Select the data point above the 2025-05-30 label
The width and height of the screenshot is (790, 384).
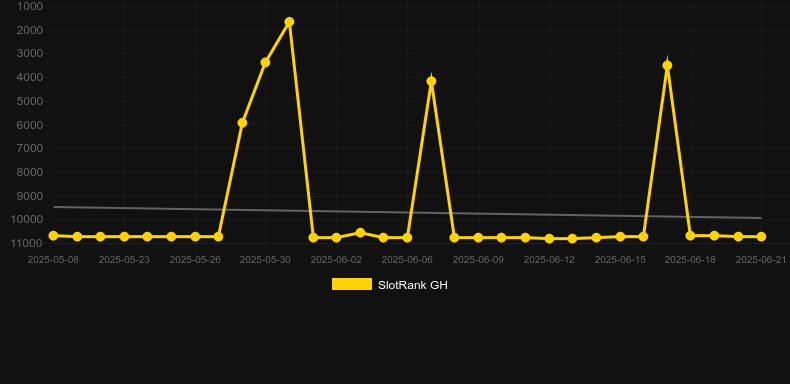(x=266, y=62)
